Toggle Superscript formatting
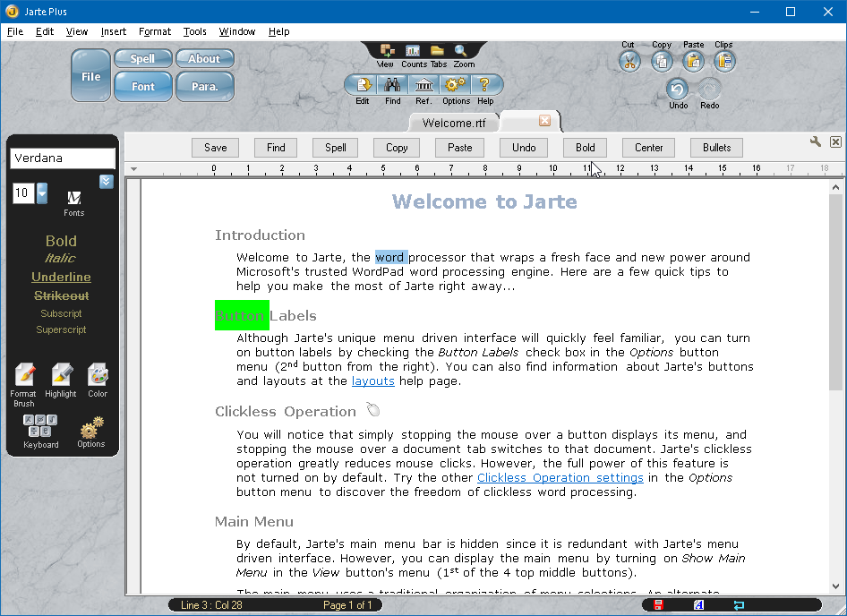This screenshot has width=847, height=616. tap(61, 329)
